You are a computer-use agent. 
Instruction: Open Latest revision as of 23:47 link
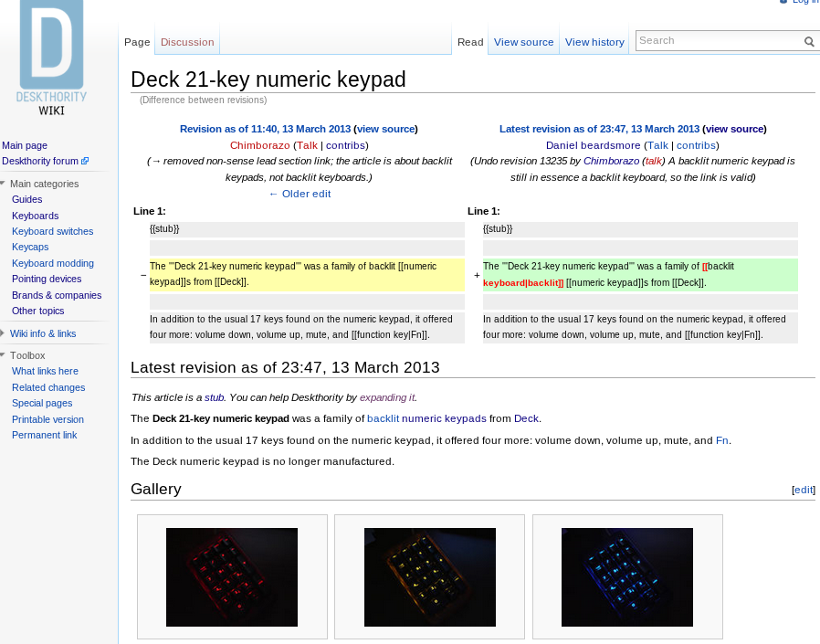pyautogui.click(x=599, y=129)
